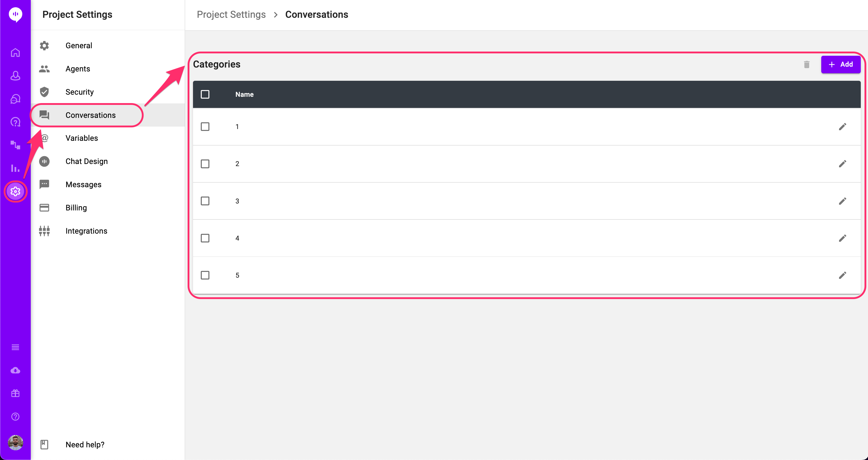Edit category 1 with pencil icon
Screen dimensions: 868x460
point(842,127)
